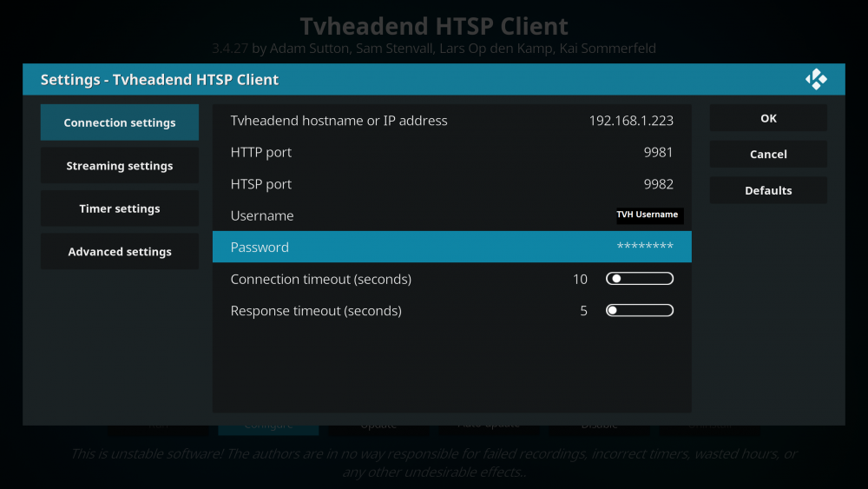
Task: Click Cancel to discard changes
Action: pyautogui.click(x=768, y=154)
